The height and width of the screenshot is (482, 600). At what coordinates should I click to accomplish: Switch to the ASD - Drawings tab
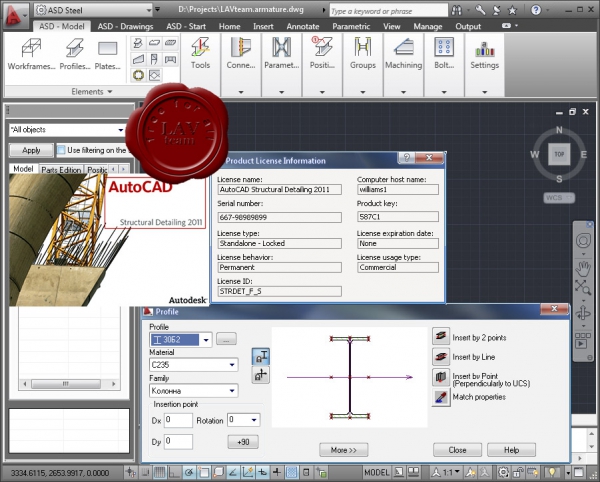tap(125, 26)
